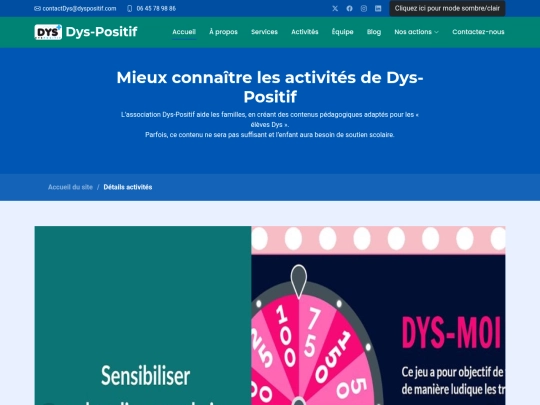Viewport: 540px width, 405px height.
Task: Open the Facebook social icon
Action: [x=349, y=9]
